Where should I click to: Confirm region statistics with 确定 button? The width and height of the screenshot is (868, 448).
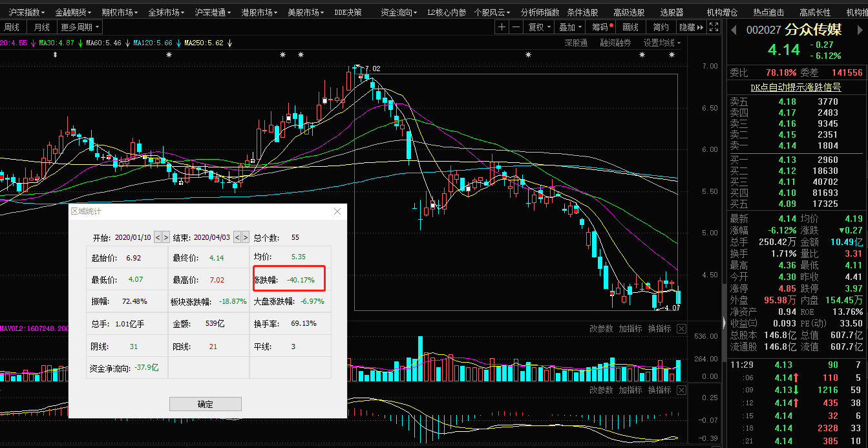[x=205, y=403]
